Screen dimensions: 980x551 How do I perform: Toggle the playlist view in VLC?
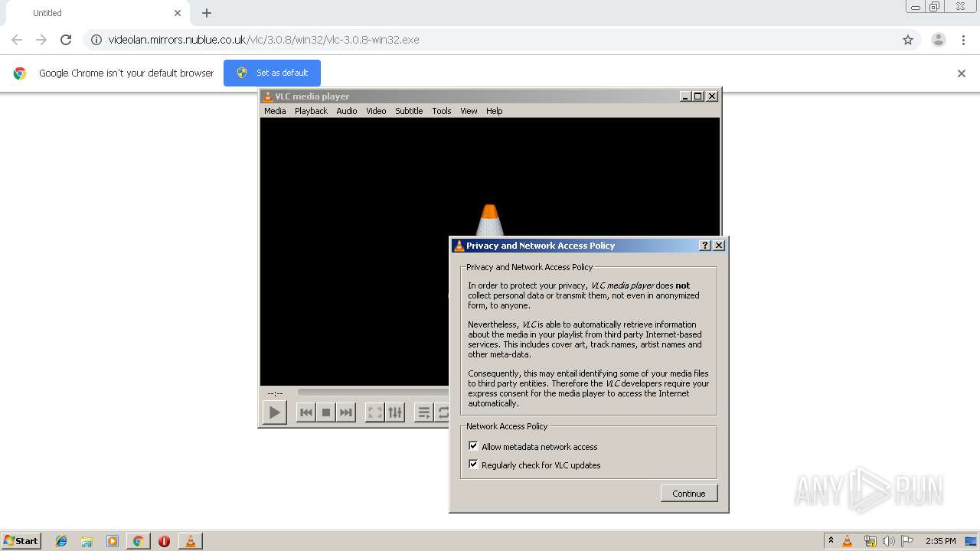coord(424,412)
